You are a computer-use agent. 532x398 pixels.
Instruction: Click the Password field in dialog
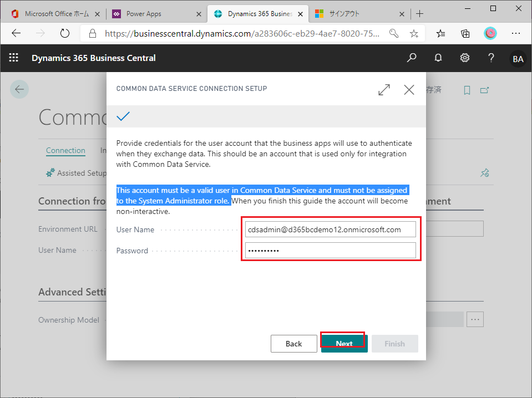pyautogui.click(x=331, y=251)
